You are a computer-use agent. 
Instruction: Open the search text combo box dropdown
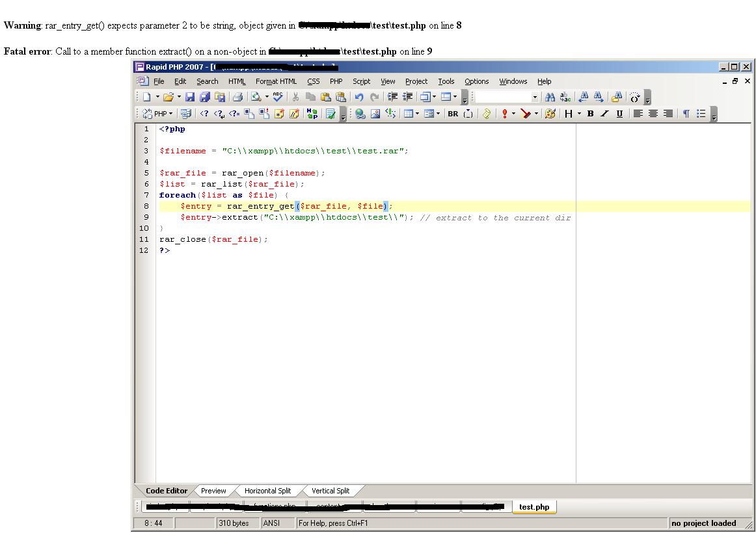click(x=535, y=97)
